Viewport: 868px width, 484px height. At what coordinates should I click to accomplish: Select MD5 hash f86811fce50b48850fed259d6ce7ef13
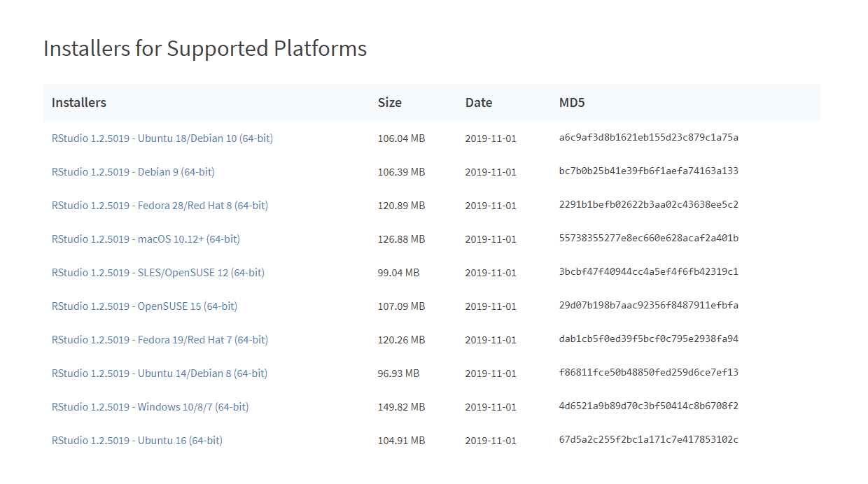click(649, 373)
